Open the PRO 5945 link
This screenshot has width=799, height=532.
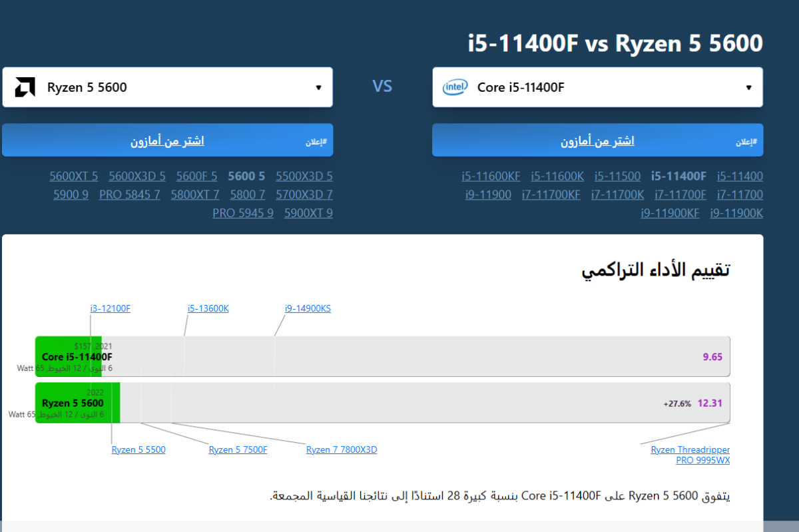pos(243,213)
